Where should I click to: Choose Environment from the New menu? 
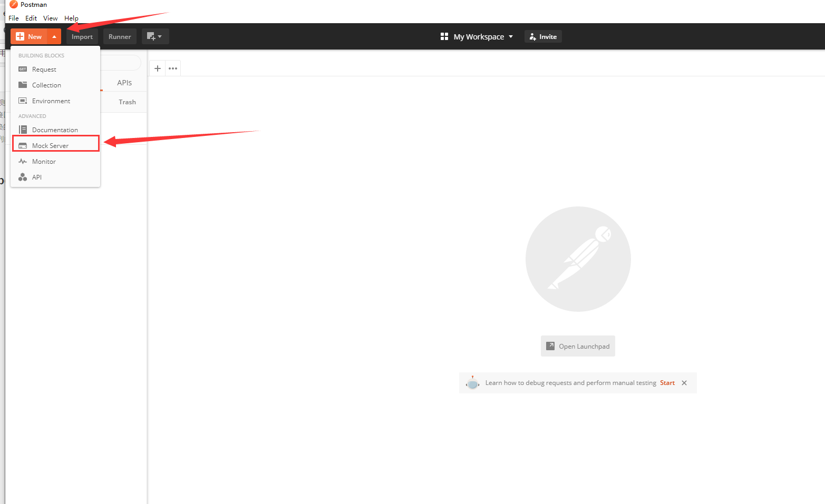click(55, 101)
